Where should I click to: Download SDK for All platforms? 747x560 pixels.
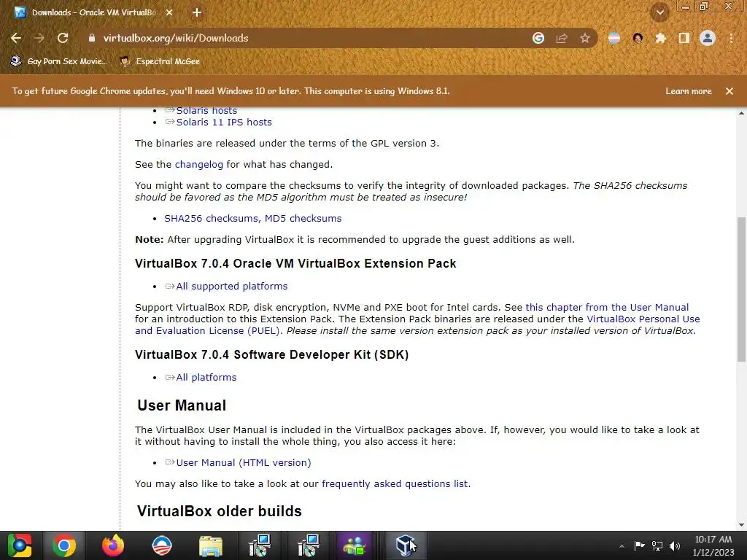tap(206, 377)
